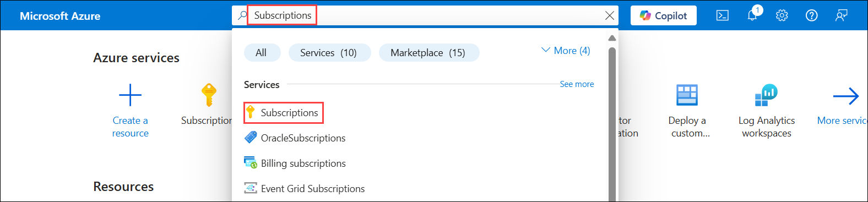Click the Copilot button
The width and height of the screenshot is (868, 202).
(x=664, y=15)
